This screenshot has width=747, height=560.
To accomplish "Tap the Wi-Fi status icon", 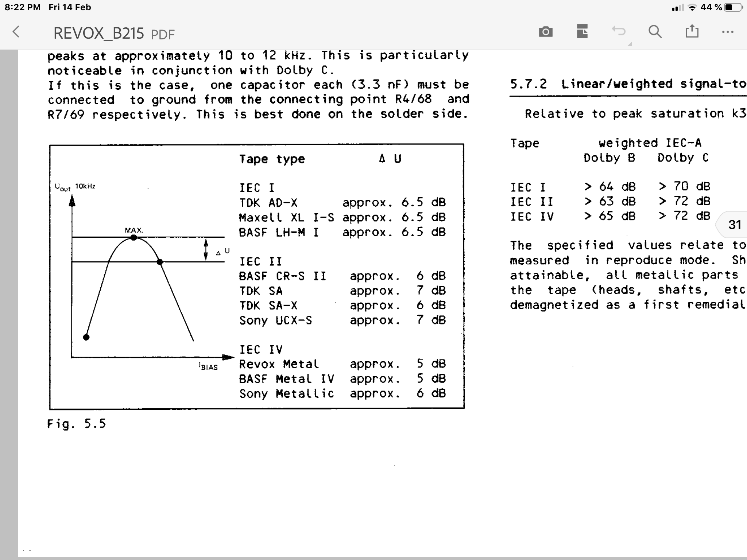I will click(x=692, y=7).
